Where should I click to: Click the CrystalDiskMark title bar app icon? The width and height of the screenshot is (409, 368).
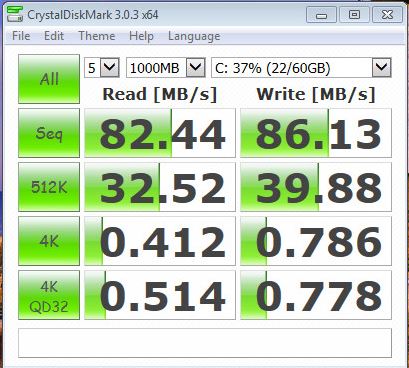(x=15, y=15)
